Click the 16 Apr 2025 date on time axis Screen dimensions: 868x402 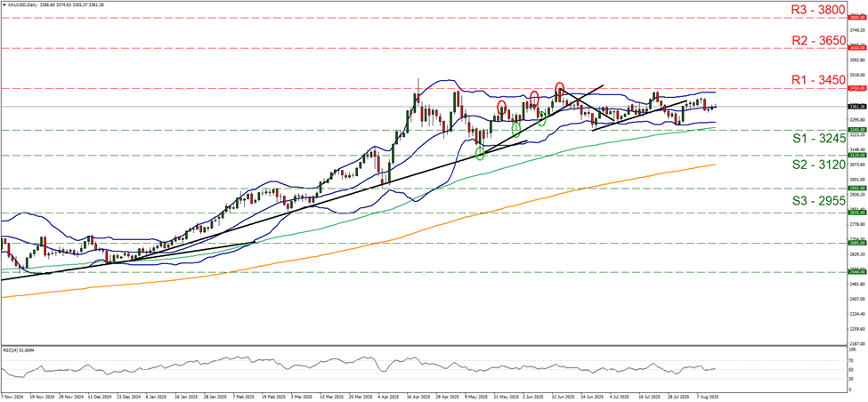(x=407, y=395)
